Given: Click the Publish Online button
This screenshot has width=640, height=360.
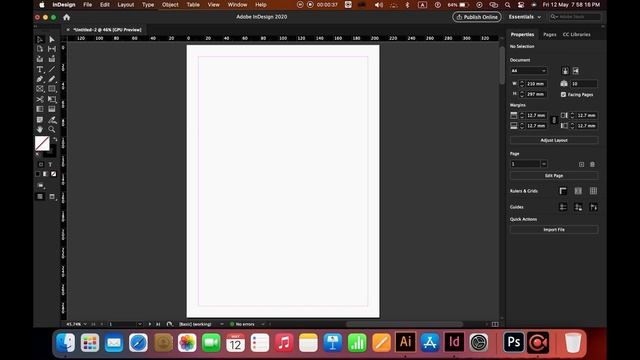Looking at the screenshot, I should tap(477, 17).
